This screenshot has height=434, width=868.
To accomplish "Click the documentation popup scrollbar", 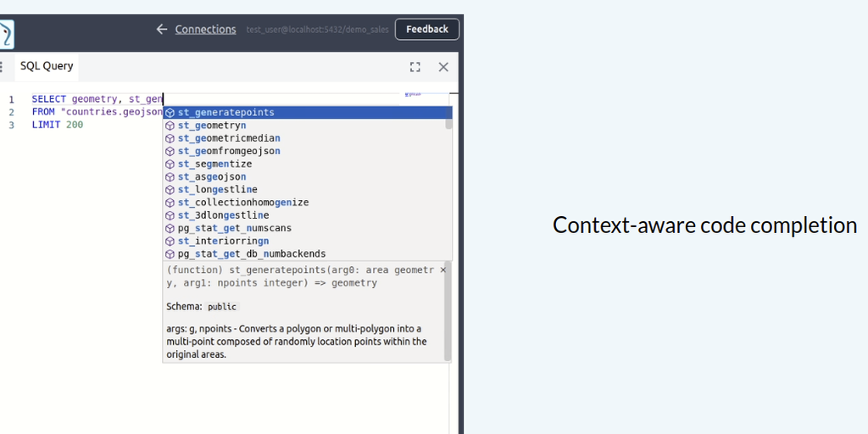I will pyautogui.click(x=448, y=311).
